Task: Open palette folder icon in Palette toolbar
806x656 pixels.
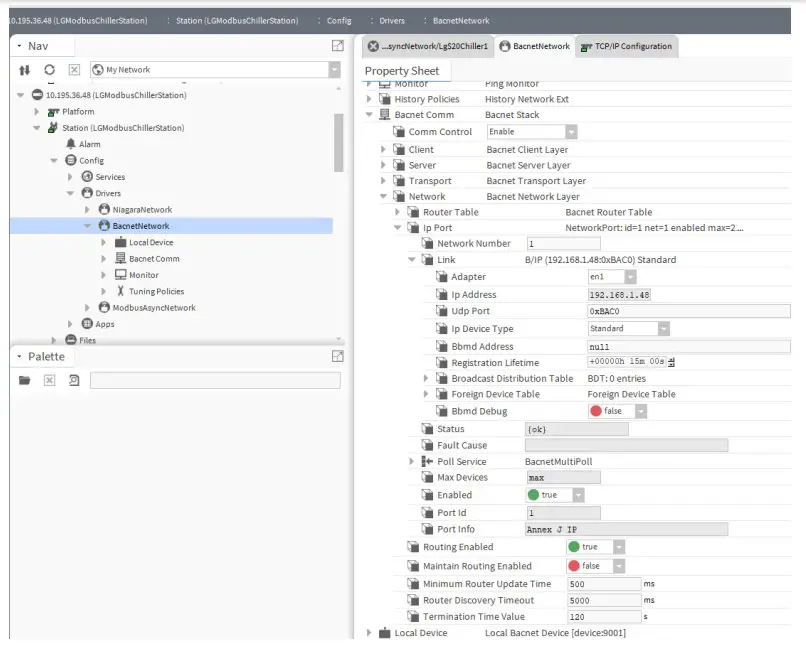Action: point(24,380)
